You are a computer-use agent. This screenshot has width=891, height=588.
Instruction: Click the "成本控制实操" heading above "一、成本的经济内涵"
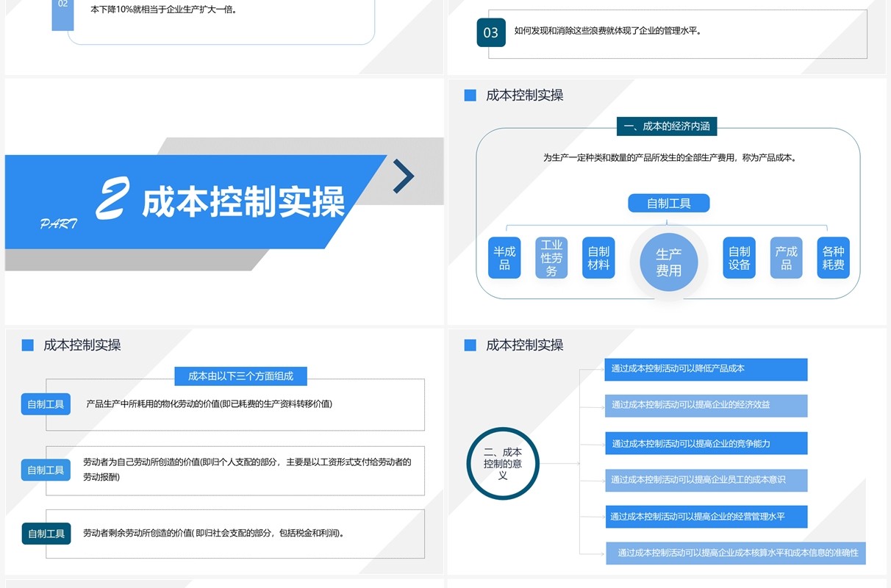coord(525,96)
